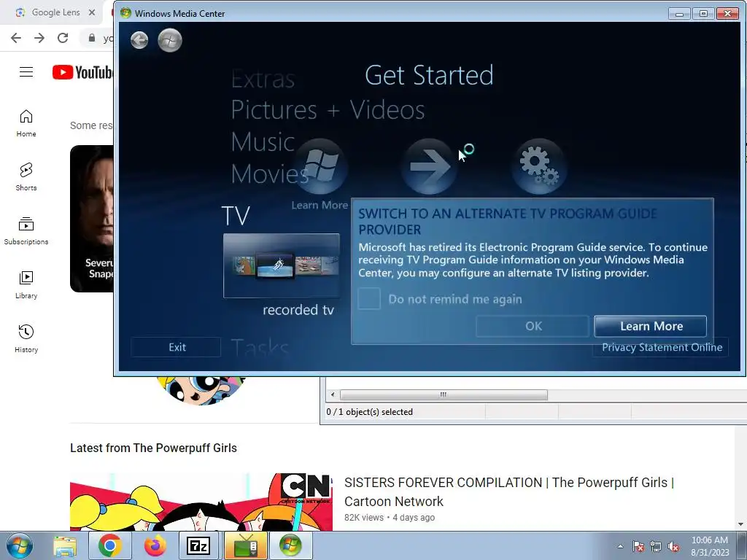The height and width of the screenshot is (560, 747).
Task: Select the TV menu category
Action: [236, 216]
